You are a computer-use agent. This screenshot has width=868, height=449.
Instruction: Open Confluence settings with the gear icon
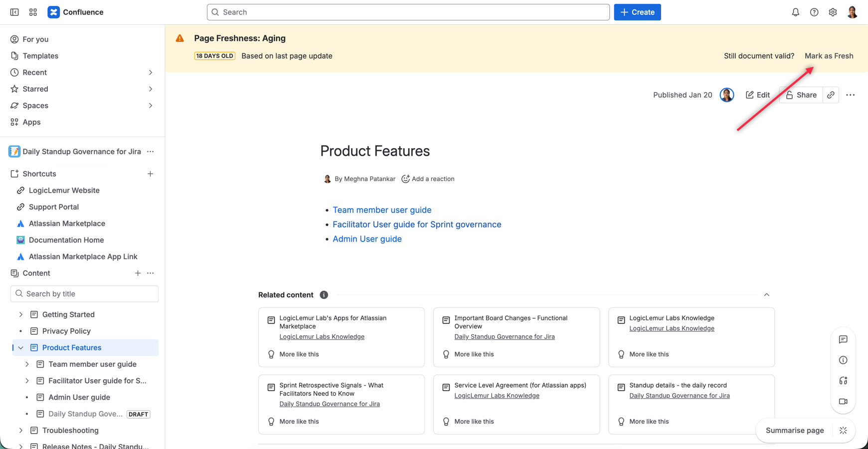pyautogui.click(x=833, y=12)
